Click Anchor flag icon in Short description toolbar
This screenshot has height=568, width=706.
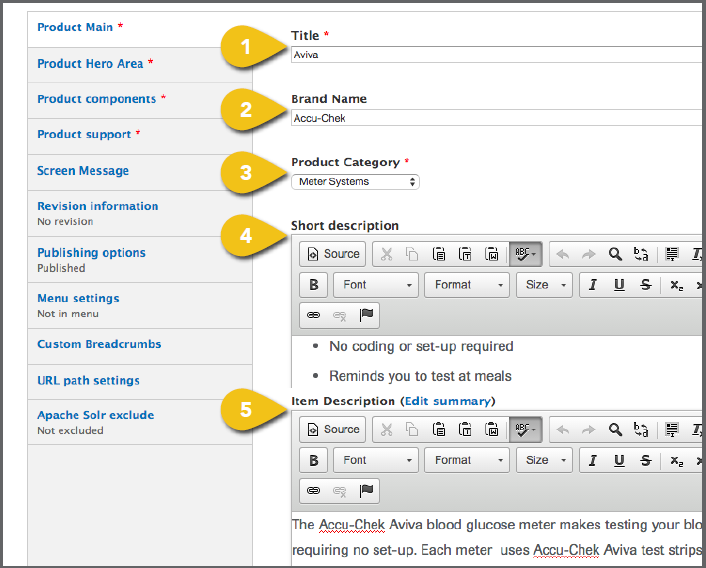click(x=366, y=315)
